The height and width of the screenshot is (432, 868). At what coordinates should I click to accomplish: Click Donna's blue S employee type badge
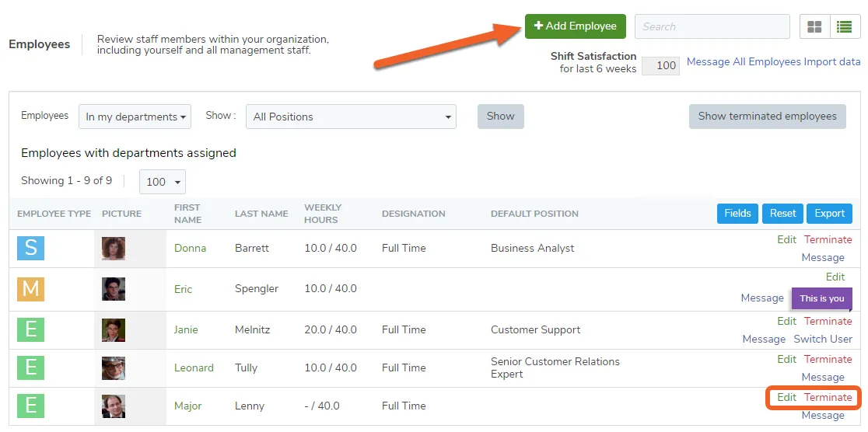coord(30,248)
